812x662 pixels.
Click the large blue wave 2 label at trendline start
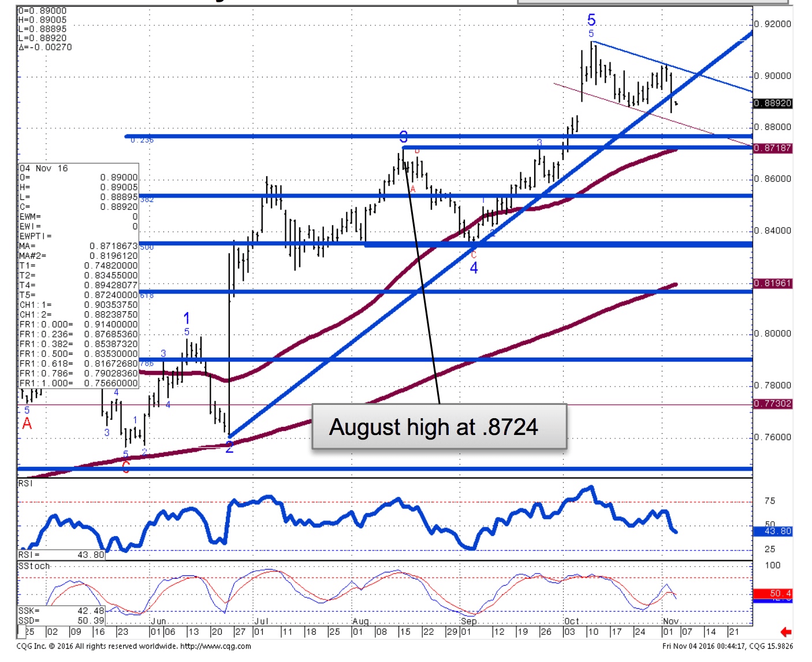point(229,447)
